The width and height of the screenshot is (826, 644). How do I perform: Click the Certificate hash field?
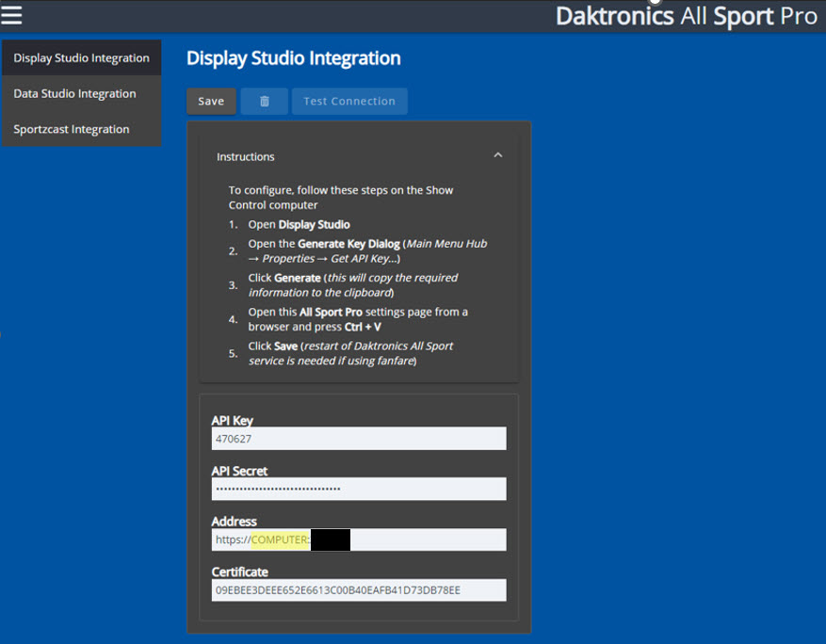point(359,590)
